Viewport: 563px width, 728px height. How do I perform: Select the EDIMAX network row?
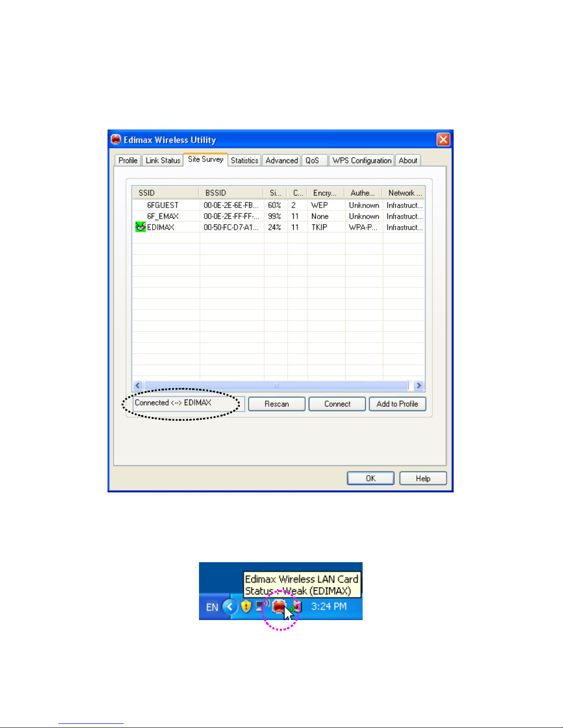[279, 227]
